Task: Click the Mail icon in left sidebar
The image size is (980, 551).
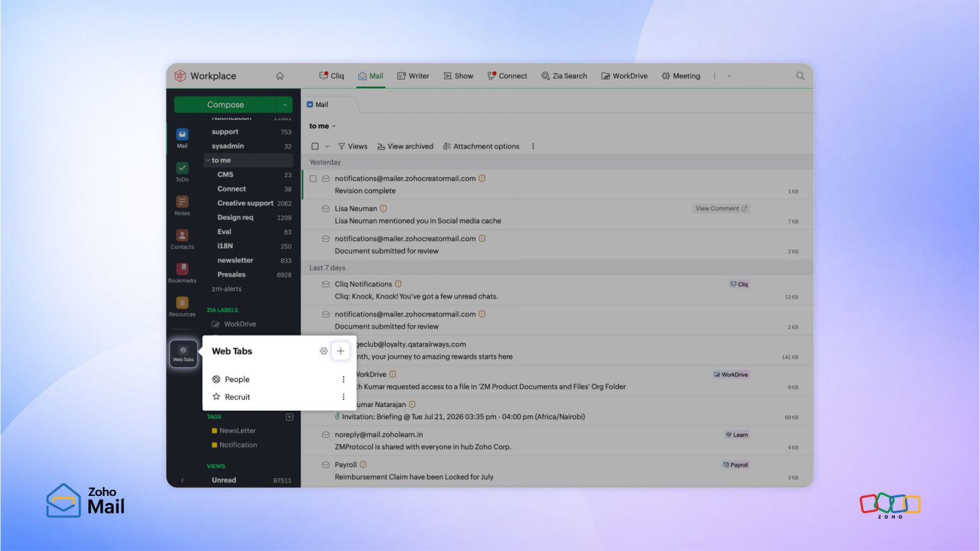Action: click(182, 138)
